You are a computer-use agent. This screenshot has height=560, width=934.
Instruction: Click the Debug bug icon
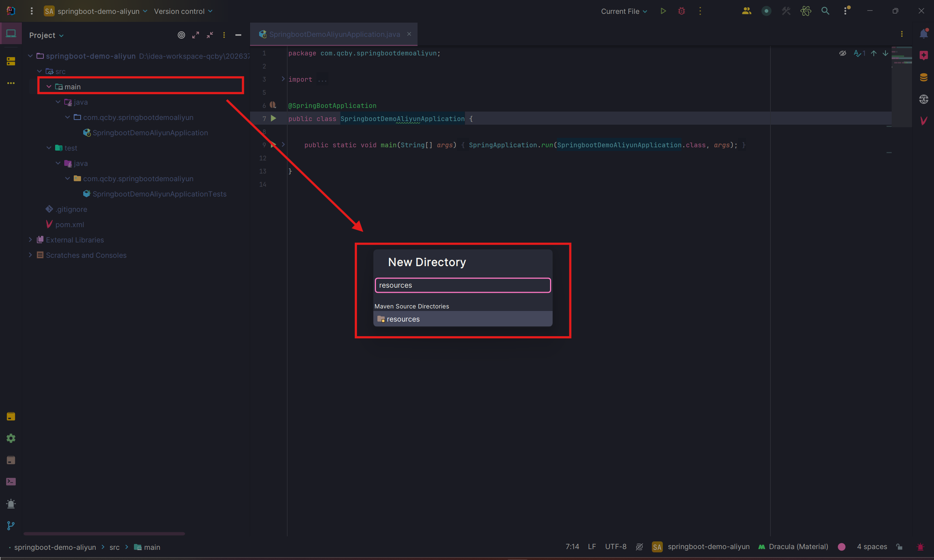pos(681,11)
